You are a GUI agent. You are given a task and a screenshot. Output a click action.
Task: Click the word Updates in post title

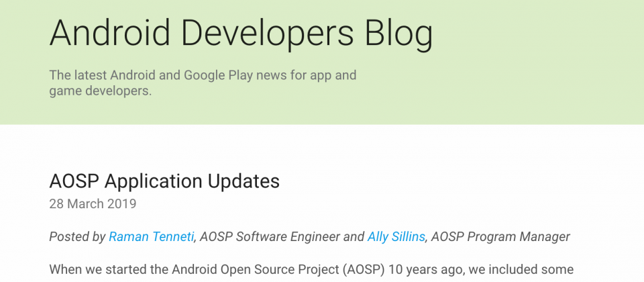coord(243,181)
